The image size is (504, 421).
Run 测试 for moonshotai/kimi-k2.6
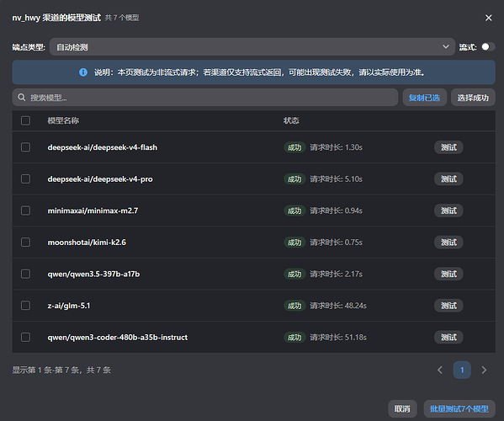click(448, 242)
